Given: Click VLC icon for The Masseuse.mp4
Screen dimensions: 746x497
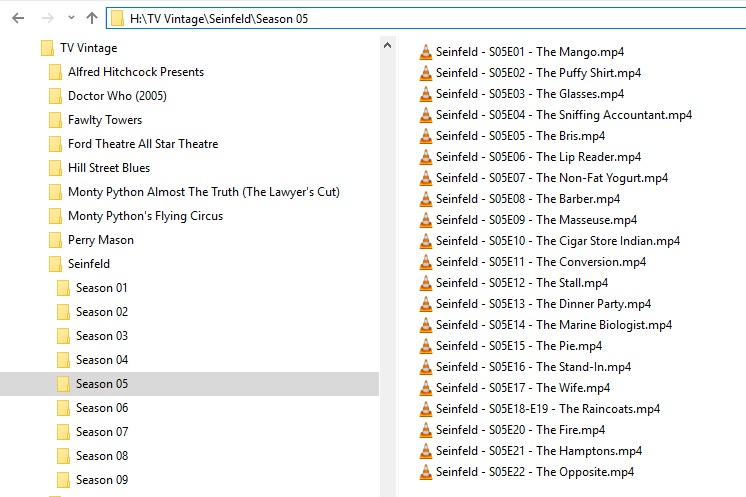Looking at the screenshot, I should (x=426, y=220).
